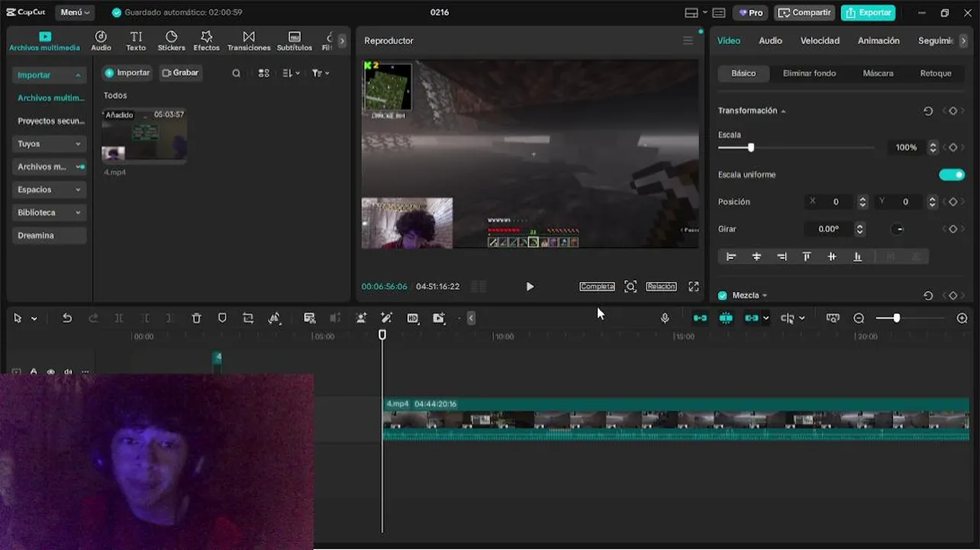Click the Pro upgrade button
The height and width of the screenshot is (550, 980).
[x=750, y=12]
